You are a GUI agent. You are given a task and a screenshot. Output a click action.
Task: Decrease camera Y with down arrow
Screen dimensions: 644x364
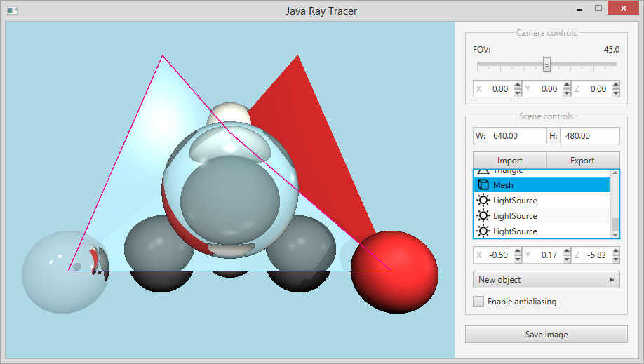[567, 93]
